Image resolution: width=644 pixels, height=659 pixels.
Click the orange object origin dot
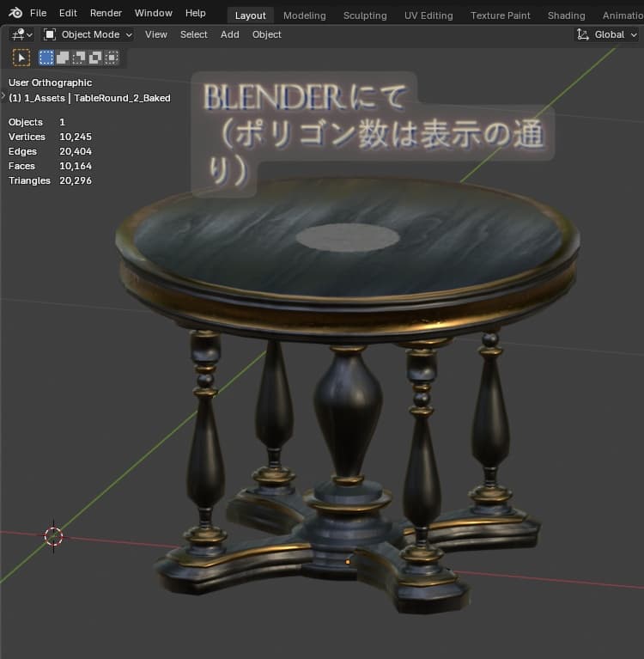(348, 562)
